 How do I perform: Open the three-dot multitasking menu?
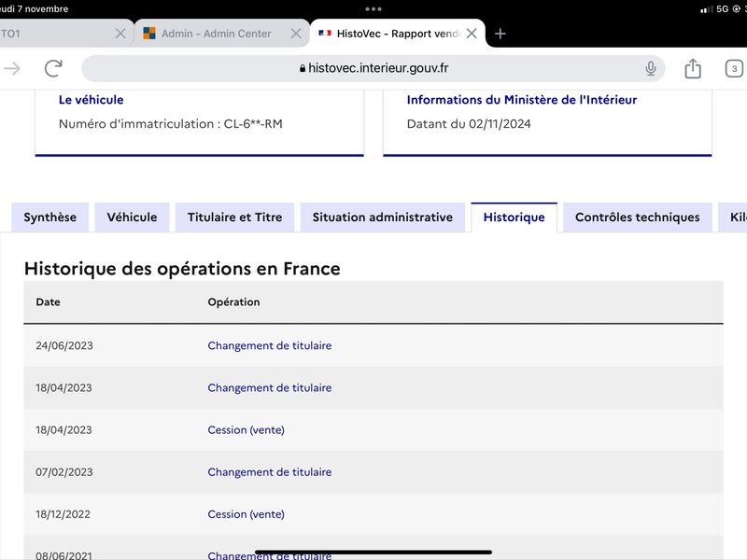pos(373,9)
